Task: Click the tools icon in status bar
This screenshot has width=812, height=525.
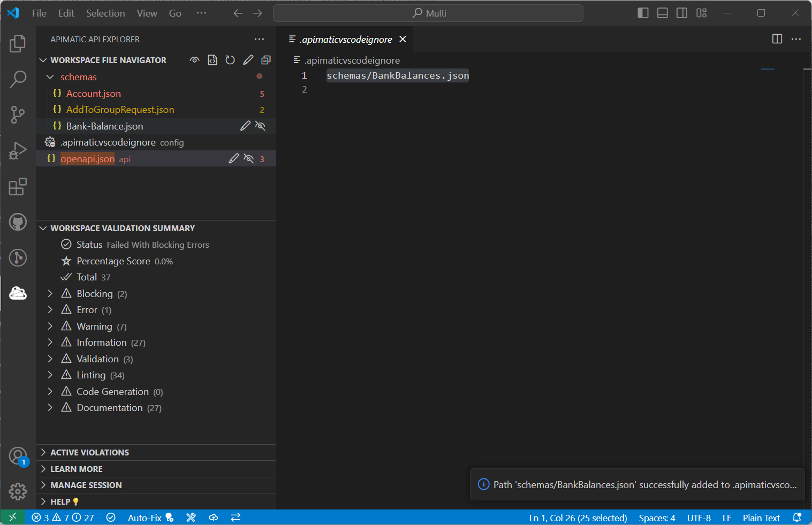Action: coord(191,518)
